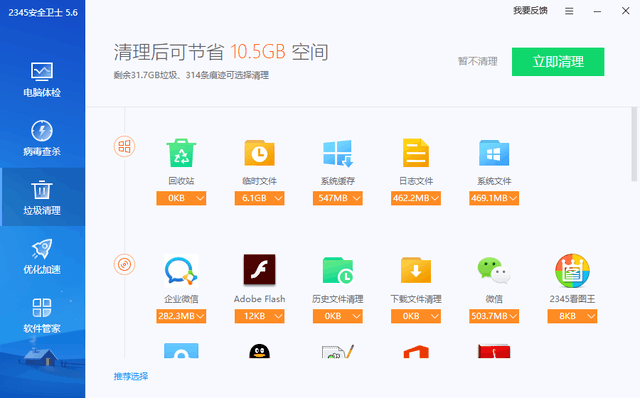Click the vertical scrollbar on right
Screen dimensions: 640x398
tap(634, 144)
